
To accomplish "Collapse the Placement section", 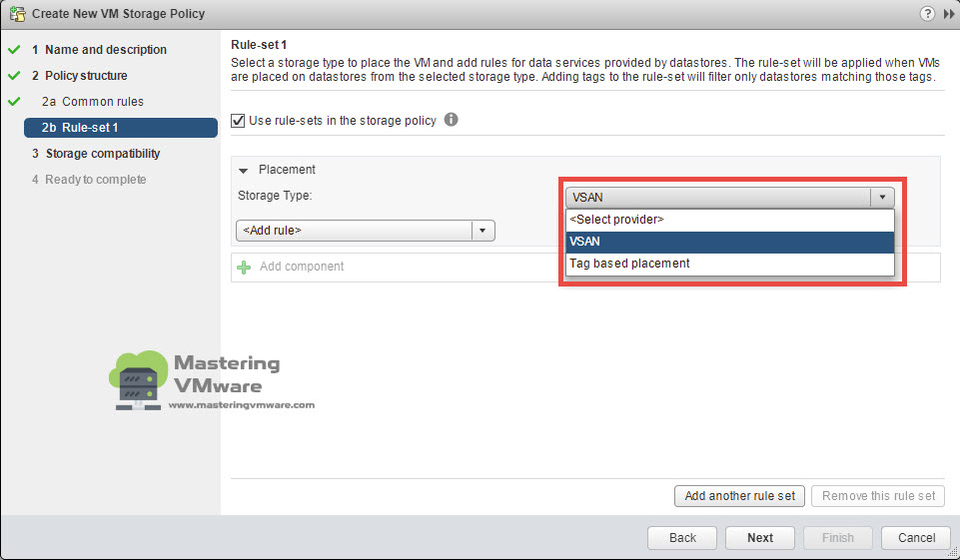I will (x=243, y=170).
